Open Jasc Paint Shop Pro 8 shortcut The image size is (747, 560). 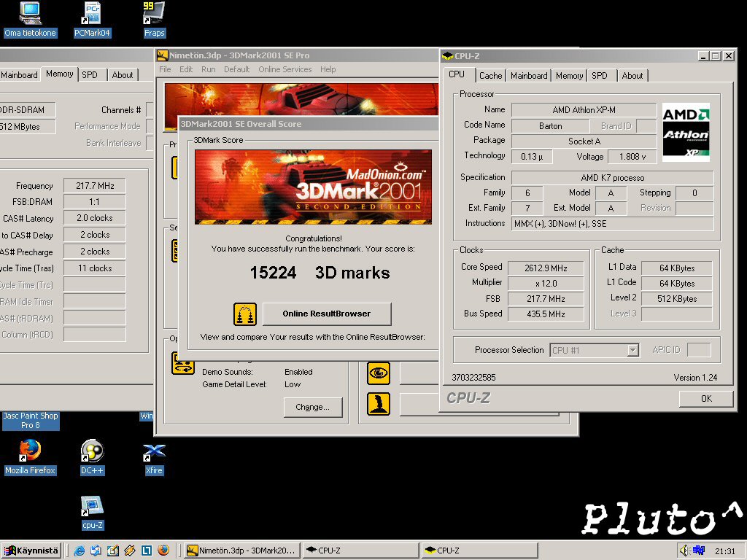(x=31, y=420)
